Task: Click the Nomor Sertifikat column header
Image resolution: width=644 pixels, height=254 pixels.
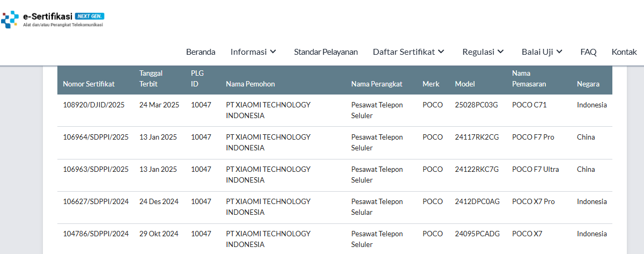Action: (x=88, y=84)
